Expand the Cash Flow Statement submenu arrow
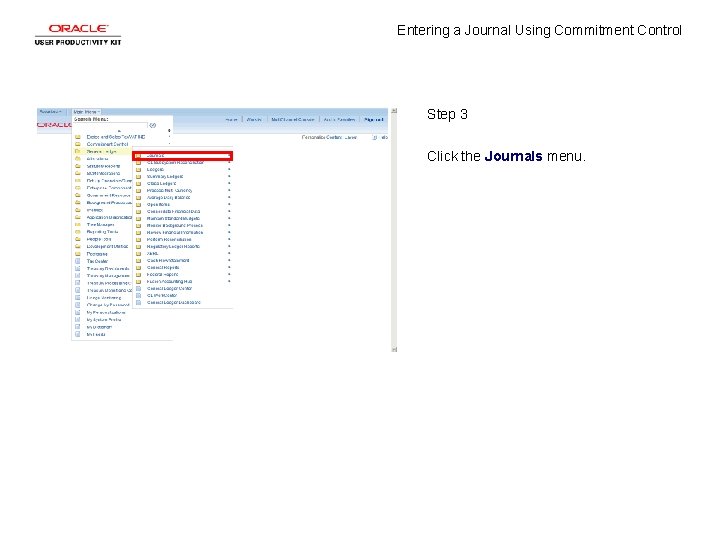Viewport: 720px width, 540px height. coord(229,260)
